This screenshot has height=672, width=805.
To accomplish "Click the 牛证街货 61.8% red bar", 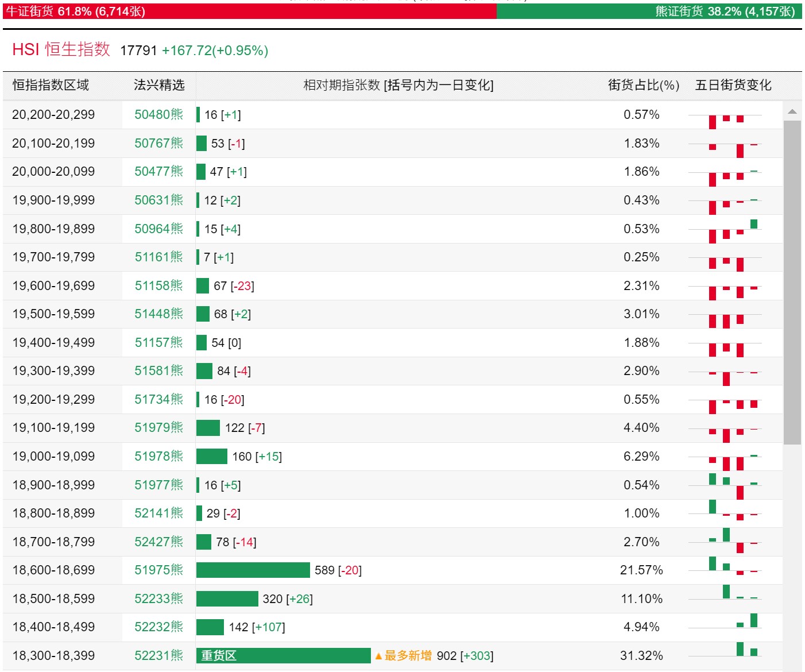I will [250, 11].
